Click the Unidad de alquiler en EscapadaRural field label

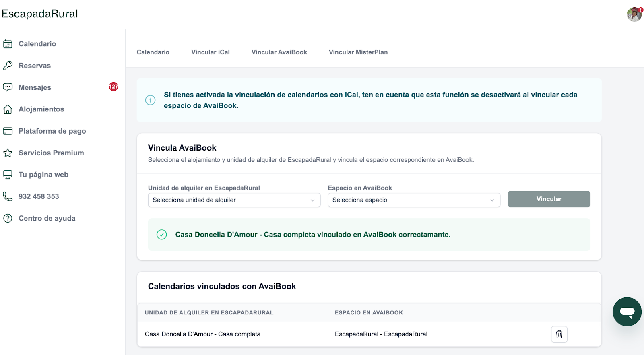pos(204,188)
